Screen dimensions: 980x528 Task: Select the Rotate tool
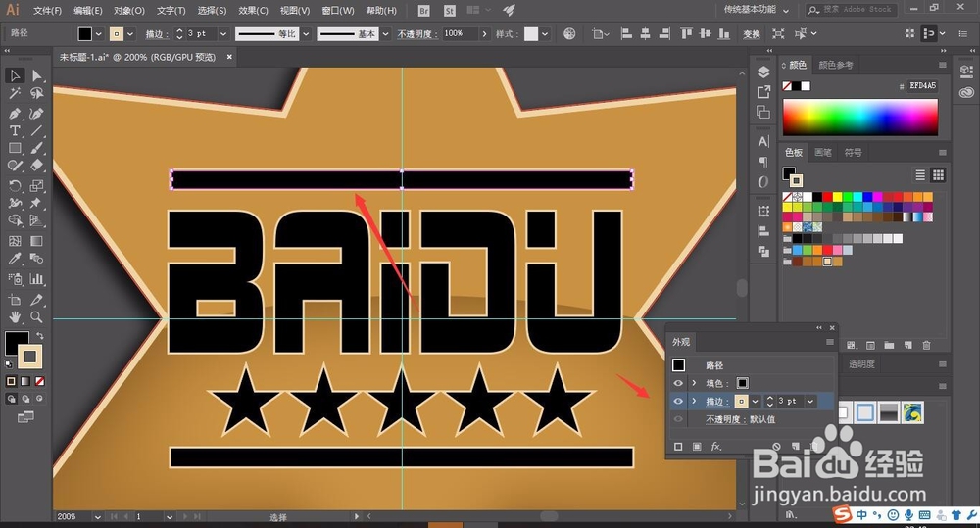[x=15, y=185]
